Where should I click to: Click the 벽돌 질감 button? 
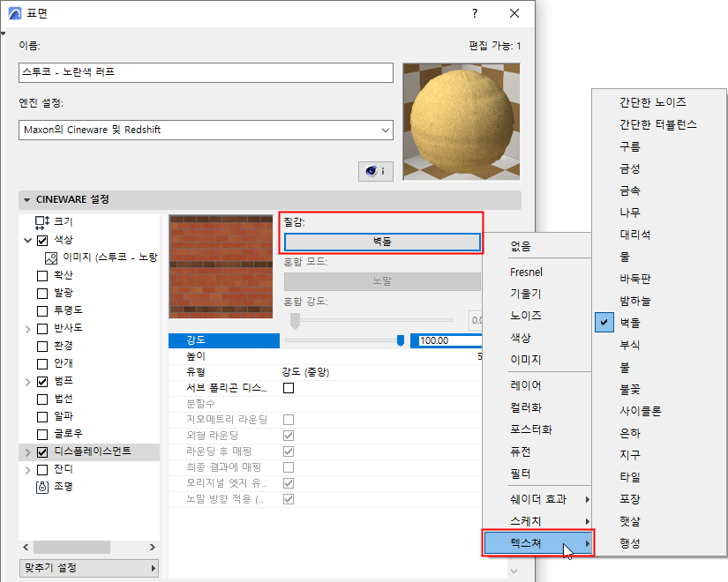382,242
